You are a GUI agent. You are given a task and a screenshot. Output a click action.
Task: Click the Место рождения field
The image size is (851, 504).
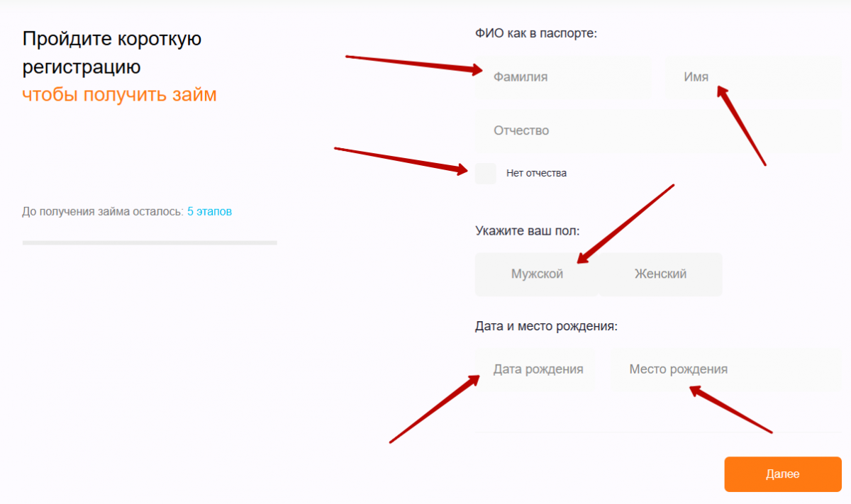pos(726,369)
